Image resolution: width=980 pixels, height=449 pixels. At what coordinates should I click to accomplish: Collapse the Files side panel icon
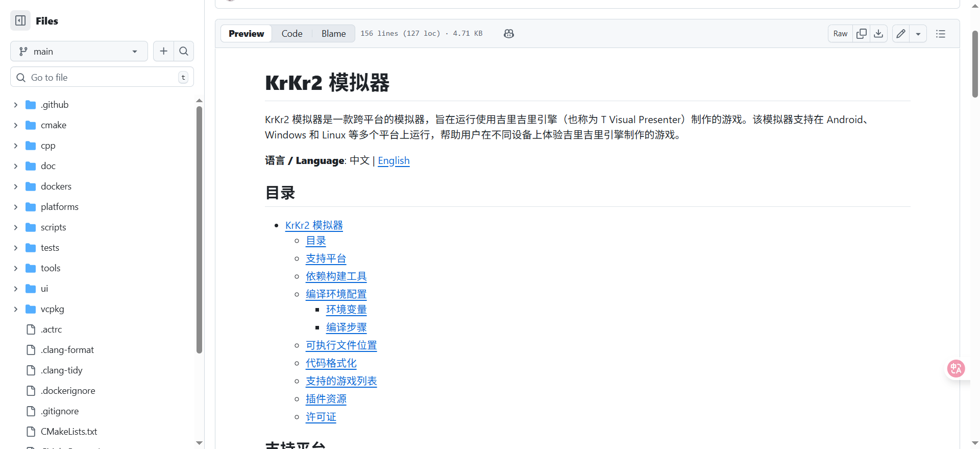point(20,21)
